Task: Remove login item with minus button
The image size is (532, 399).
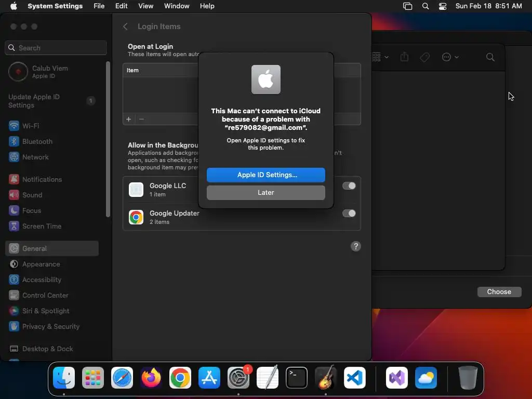Action: point(141,119)
